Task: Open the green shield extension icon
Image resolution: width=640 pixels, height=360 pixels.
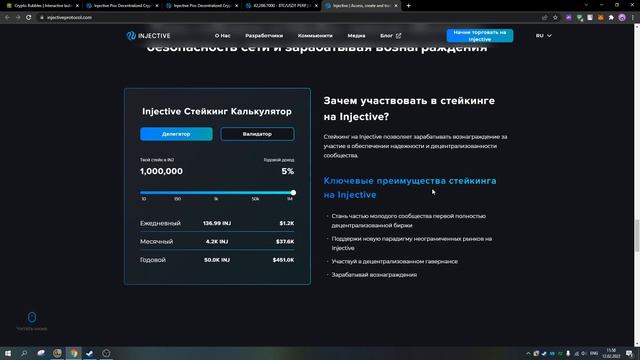Action: (580, 18)
